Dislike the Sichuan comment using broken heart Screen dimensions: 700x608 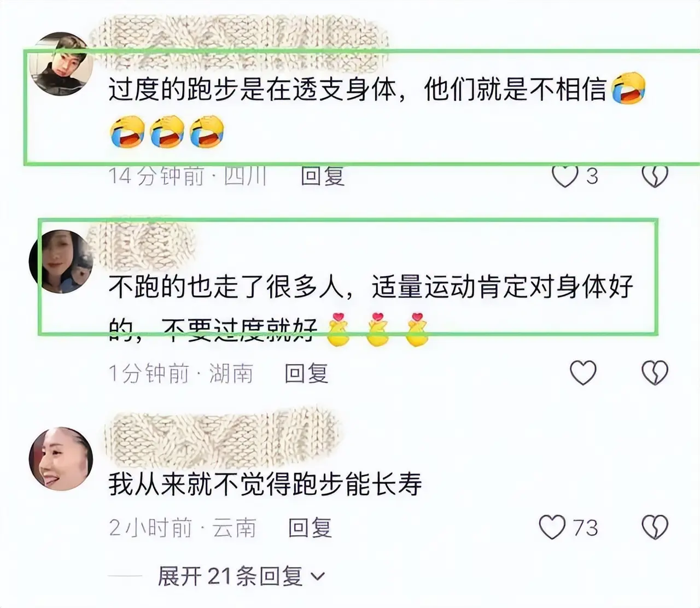(655, 176)
